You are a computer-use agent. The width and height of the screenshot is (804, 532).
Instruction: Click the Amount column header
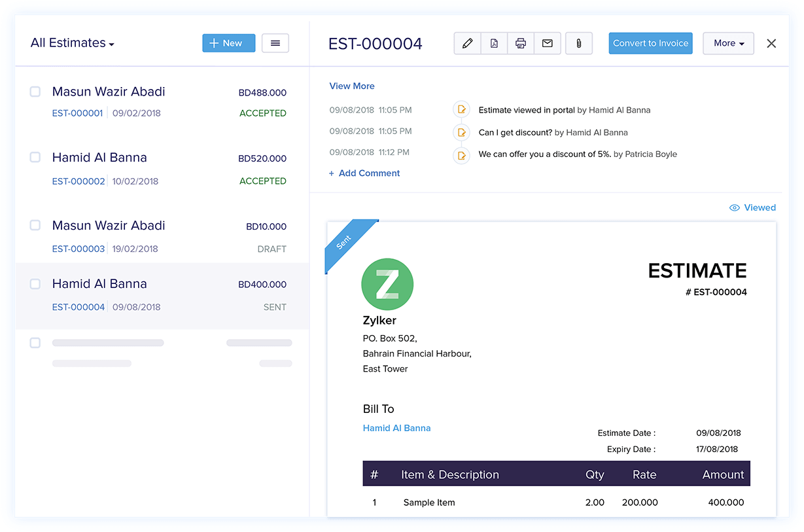[x=723, y=474]
